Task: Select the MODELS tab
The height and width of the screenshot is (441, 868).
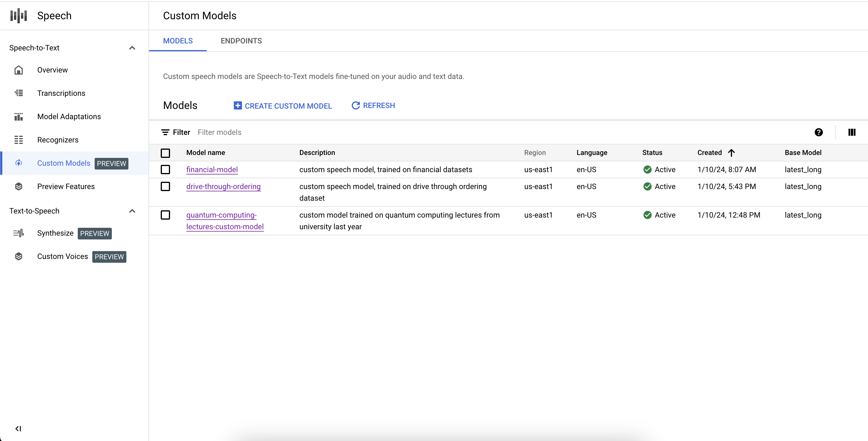Action: (x=178, y=40)
